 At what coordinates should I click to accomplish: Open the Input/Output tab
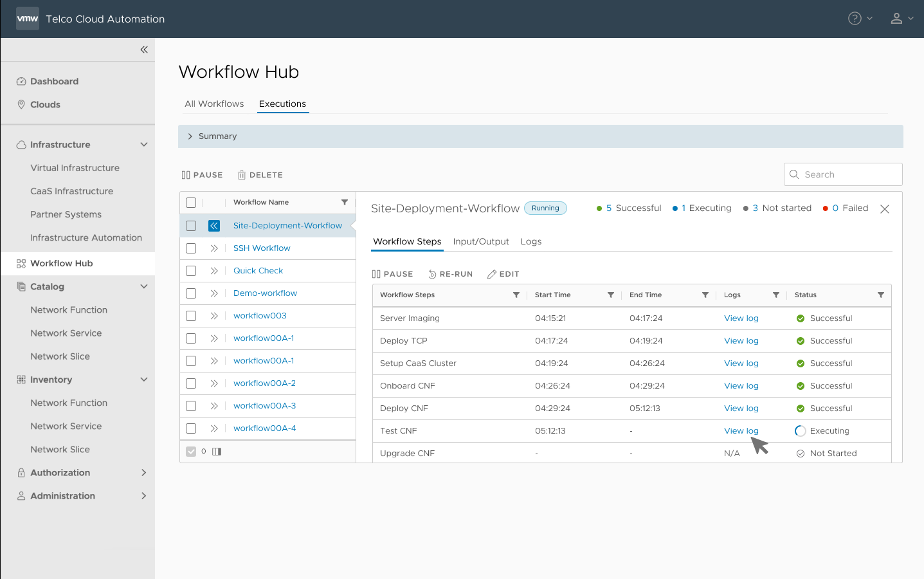[480, 242]
